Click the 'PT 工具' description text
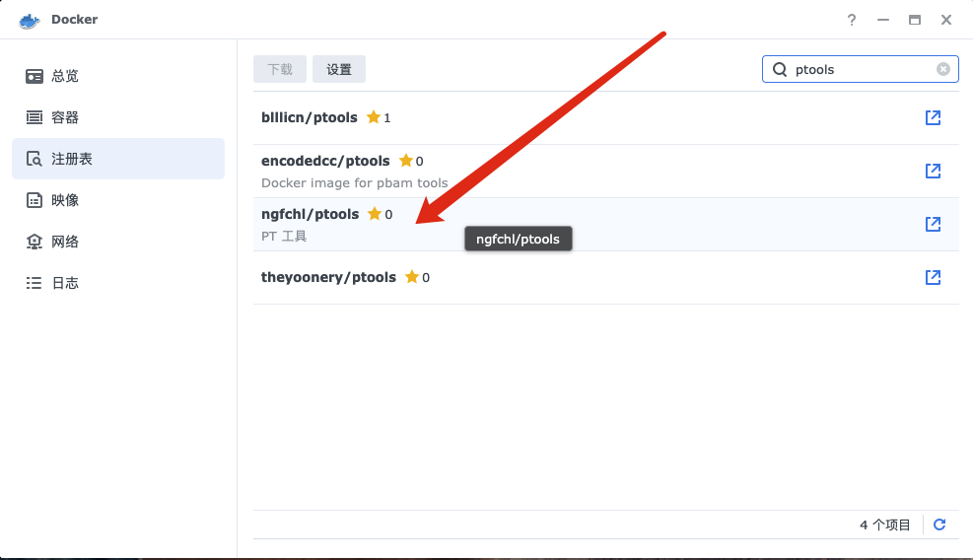This screenshot has width=973, height=560. (x=284, y=236)
